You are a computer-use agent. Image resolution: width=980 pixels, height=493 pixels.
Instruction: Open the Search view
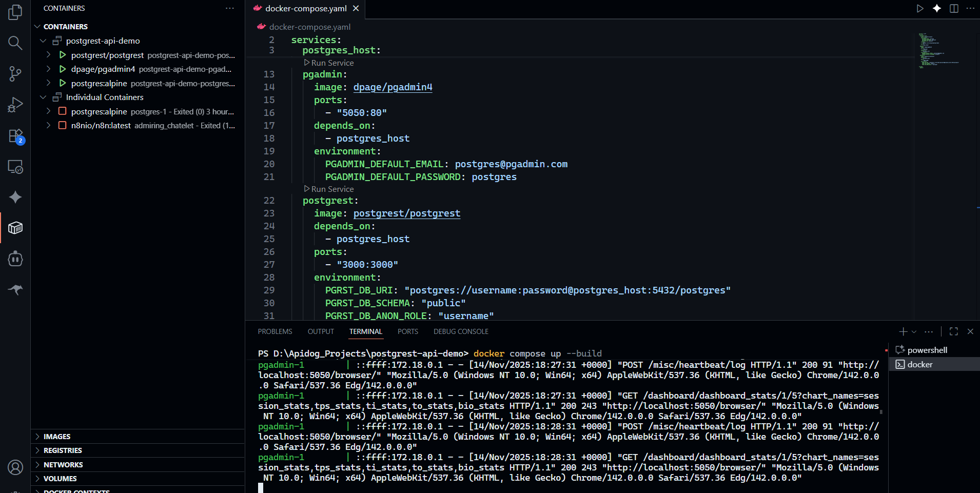(15, 43)
